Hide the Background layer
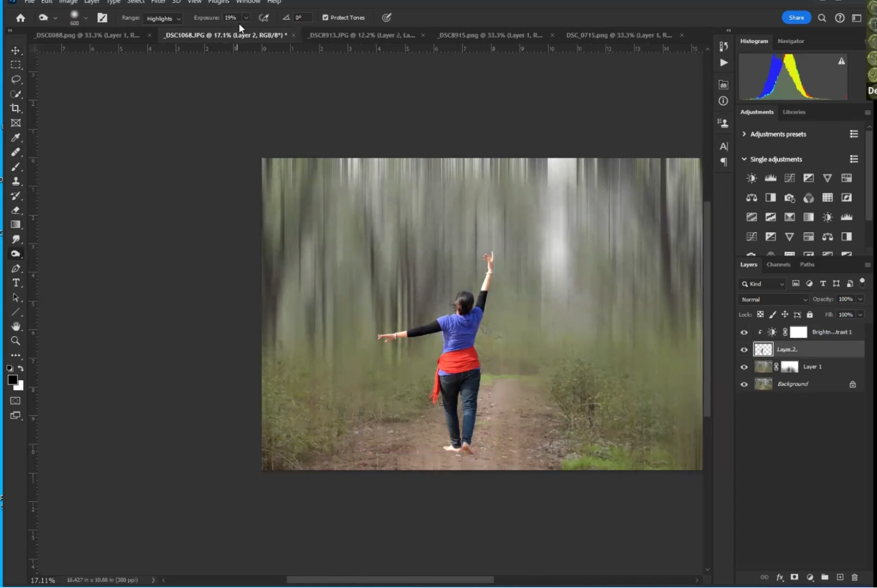 (x=744, y=384)
